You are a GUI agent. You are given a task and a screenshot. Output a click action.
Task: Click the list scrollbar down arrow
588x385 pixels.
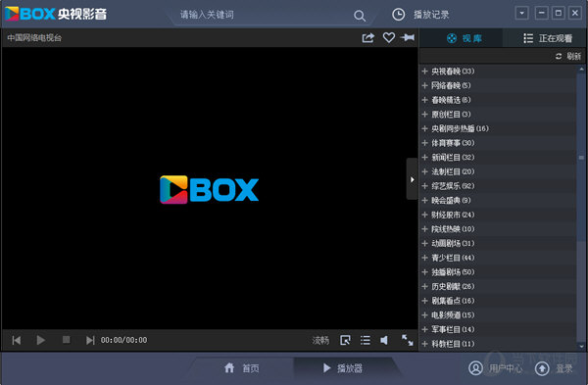pyautogui.click(x=581, y=347)
